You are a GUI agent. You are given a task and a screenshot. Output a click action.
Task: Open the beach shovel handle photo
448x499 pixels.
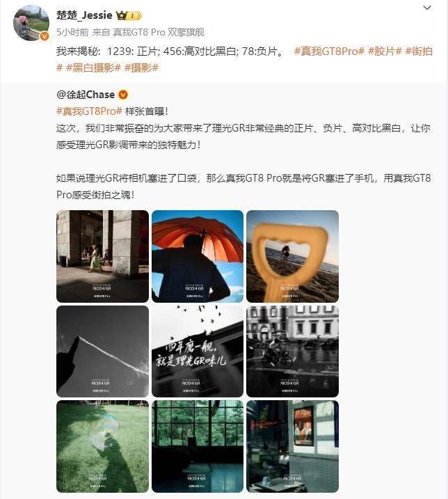pos(292,256)
